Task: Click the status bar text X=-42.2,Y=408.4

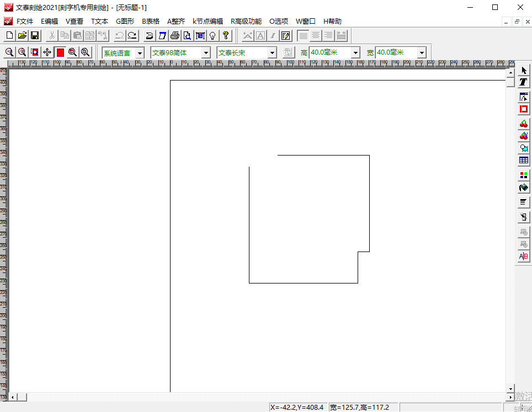Action: click(x=297, y=407)
